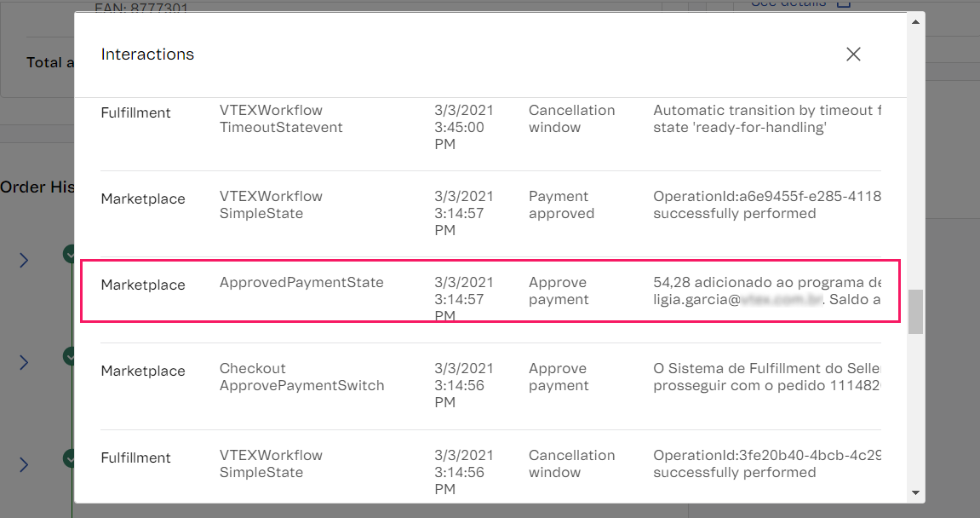This screenshot has width=980, height=518.
Task: Close the Interactions dialog with the X
Action: pos(853,55)
